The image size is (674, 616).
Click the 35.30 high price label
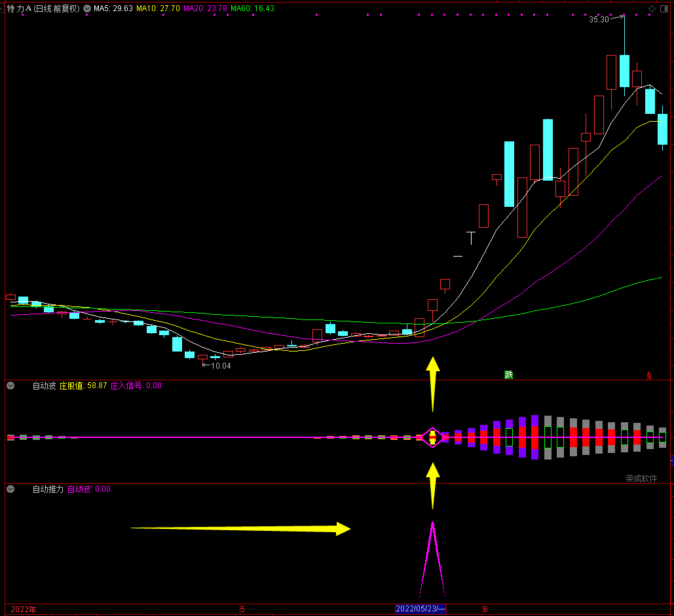599,20
